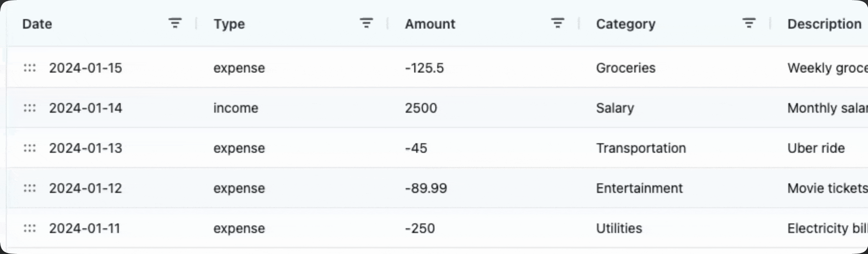The image size is (868, 254).
Task: Open the Date column filter icon
Action: [175, 23]
